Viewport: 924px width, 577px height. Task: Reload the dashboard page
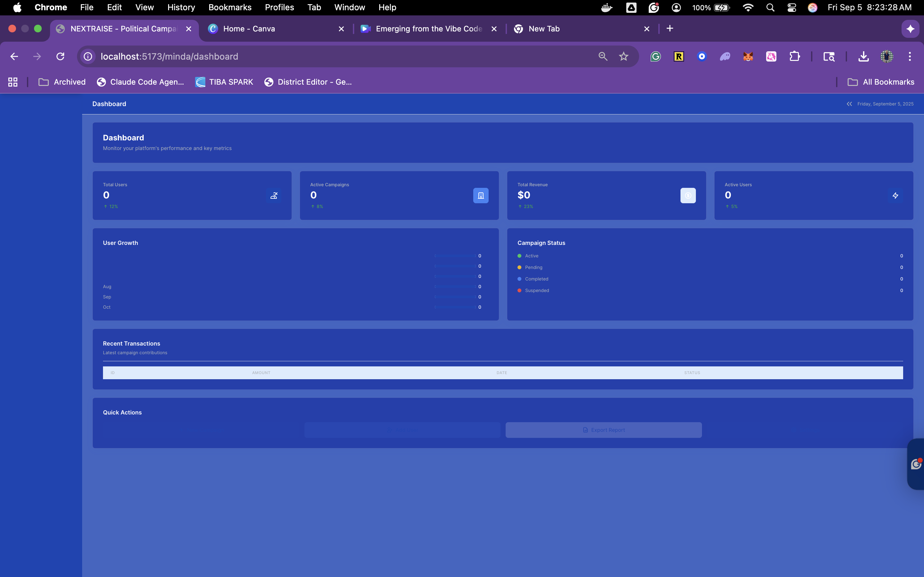pyautogui.click(x=60, y=56)
